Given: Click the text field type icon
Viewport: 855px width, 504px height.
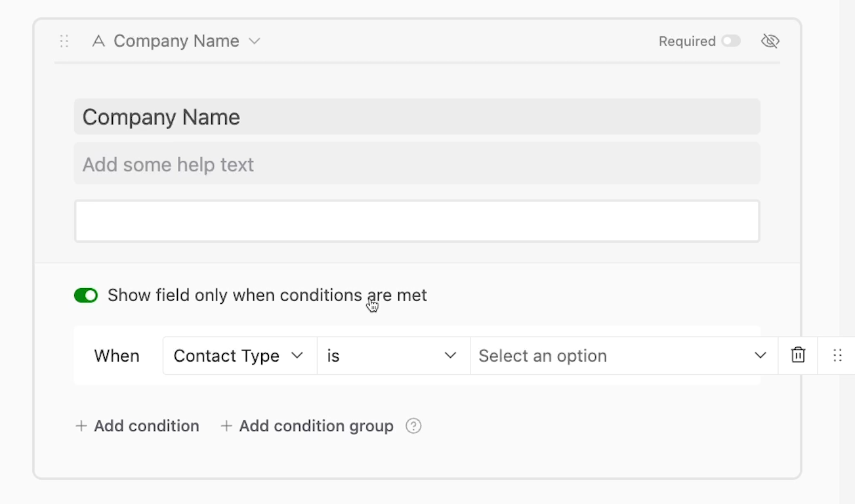Looking at the screenshot, I should [98, 41].
